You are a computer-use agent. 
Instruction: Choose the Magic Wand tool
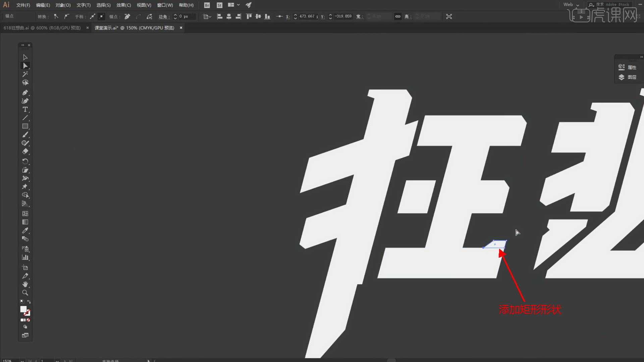(25, 74)
